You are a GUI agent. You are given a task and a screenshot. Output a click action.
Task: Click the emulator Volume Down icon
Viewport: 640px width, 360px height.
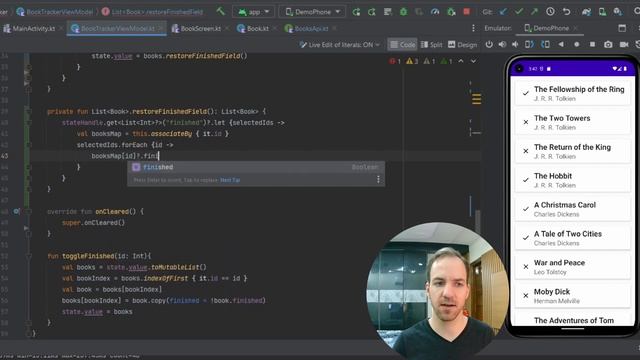click(x=515, y=44)
